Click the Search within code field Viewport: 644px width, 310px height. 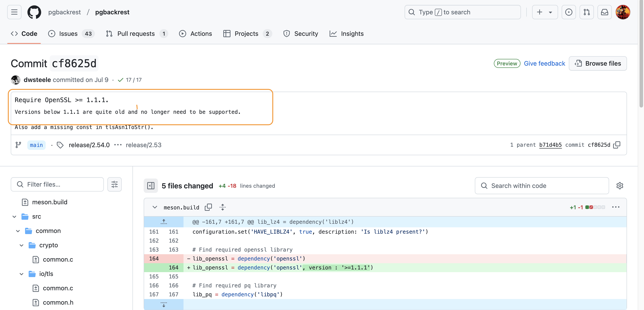(542, 186)
